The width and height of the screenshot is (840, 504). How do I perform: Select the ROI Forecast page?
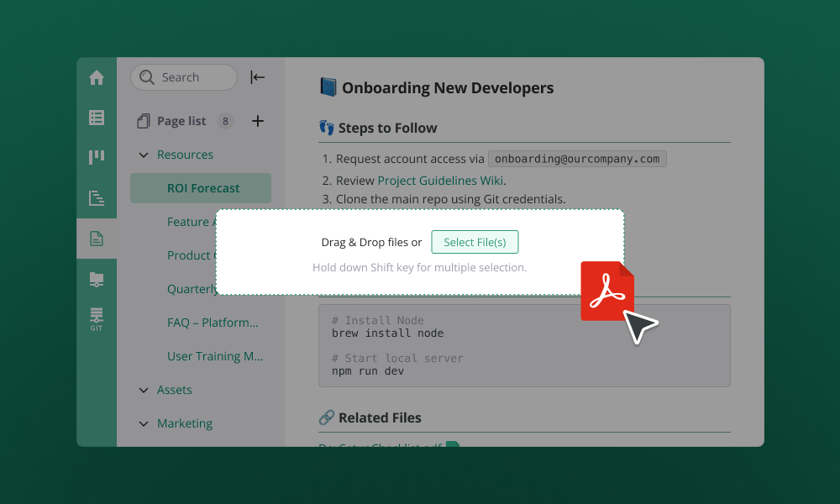(203, 188)
